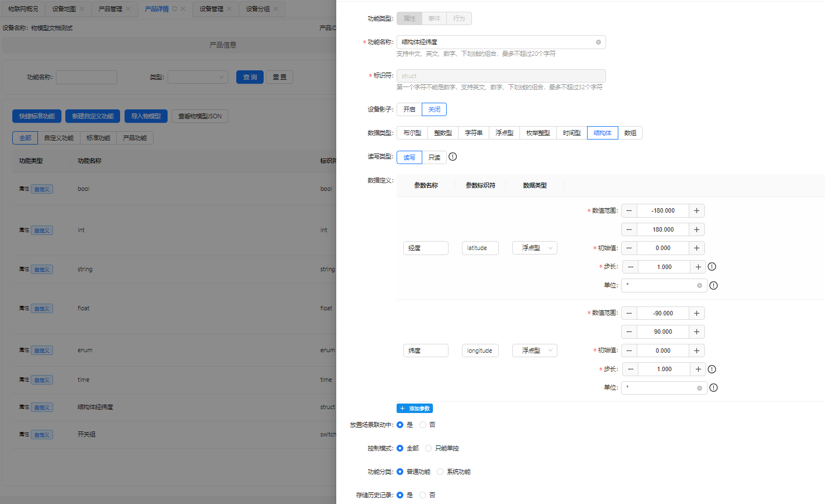Viewport: 825px width, 504px height.
Task: Click the info icon beside 纬度 单位 field
Action: 714,388
